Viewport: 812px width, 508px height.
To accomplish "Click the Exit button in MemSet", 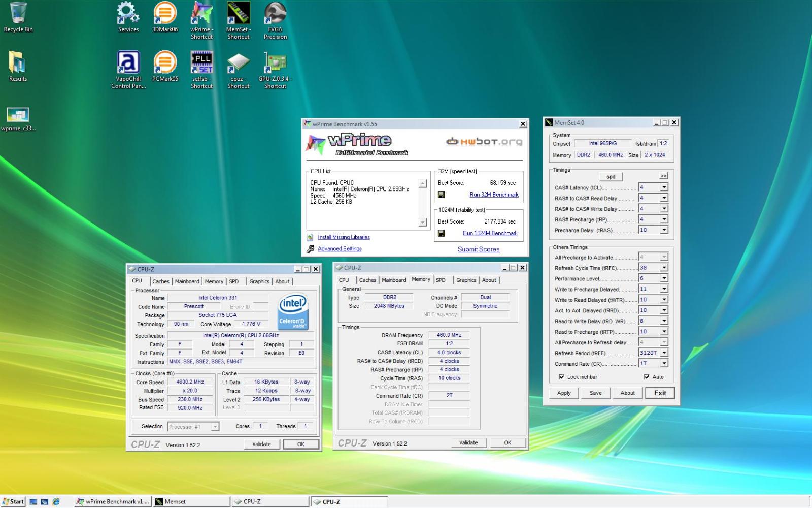I will 660,393.
